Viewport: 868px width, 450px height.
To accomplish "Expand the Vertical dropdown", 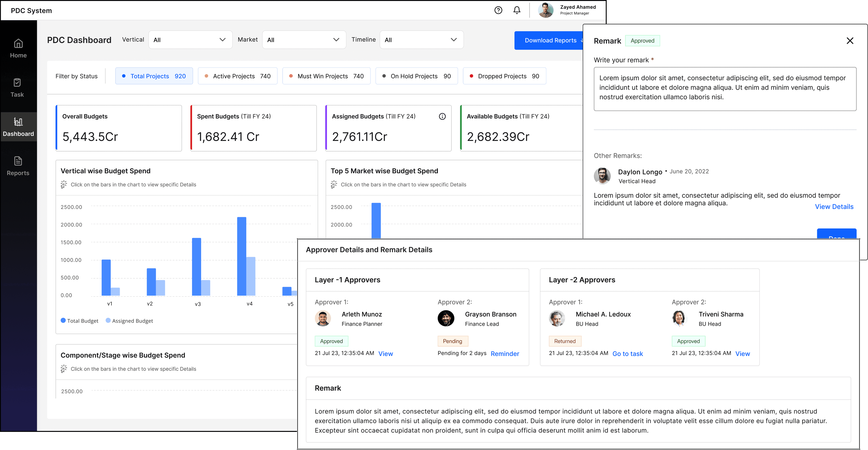I will click(x=190, y=40).
